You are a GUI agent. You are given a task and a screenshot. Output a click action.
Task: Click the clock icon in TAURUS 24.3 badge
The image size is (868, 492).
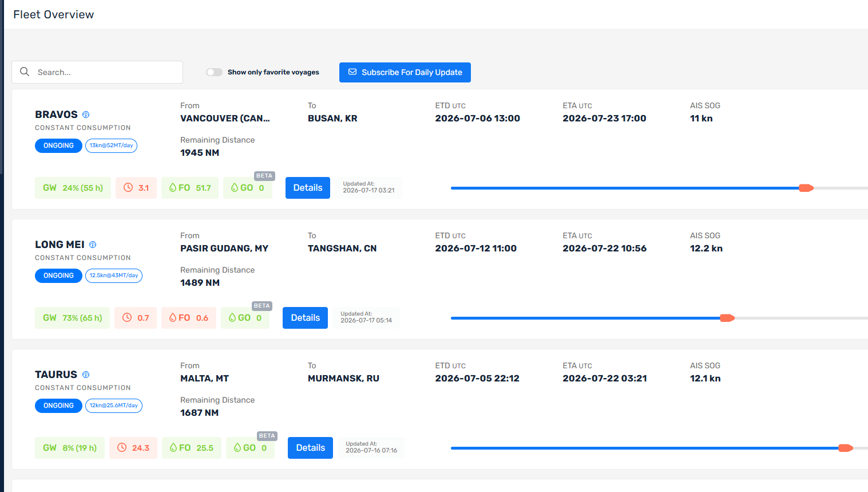(122, 448)
